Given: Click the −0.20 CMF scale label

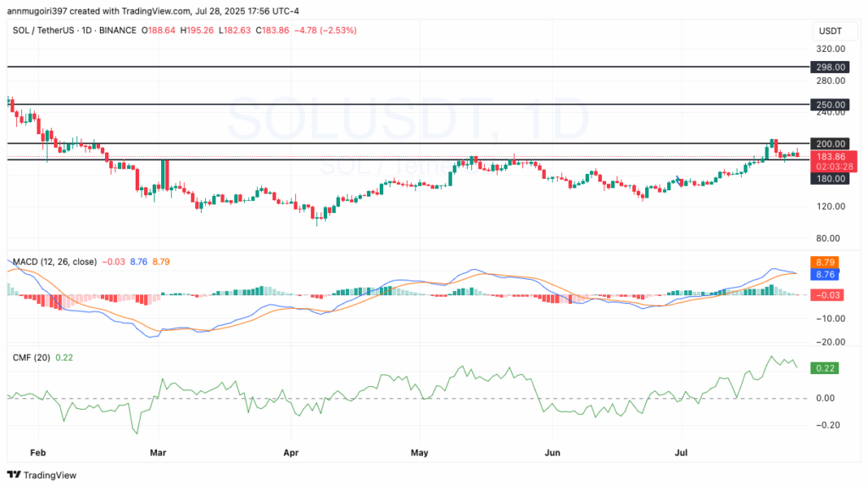Looking at the screenshot, I should [x=828, y=425].
